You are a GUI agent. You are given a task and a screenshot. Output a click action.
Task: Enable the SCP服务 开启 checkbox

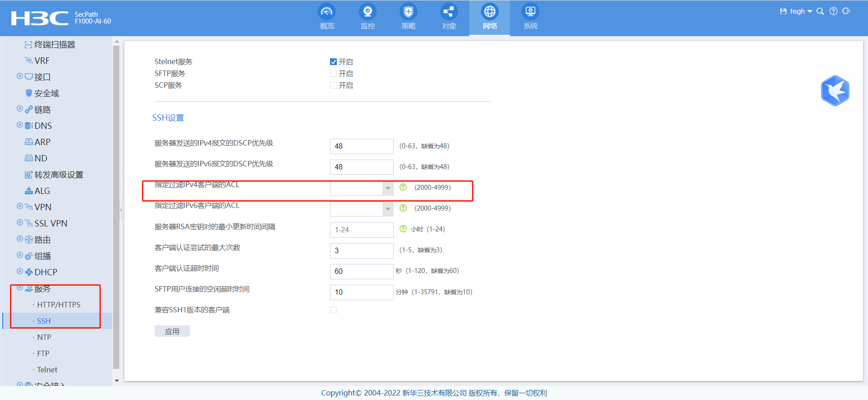click(333, 85)
